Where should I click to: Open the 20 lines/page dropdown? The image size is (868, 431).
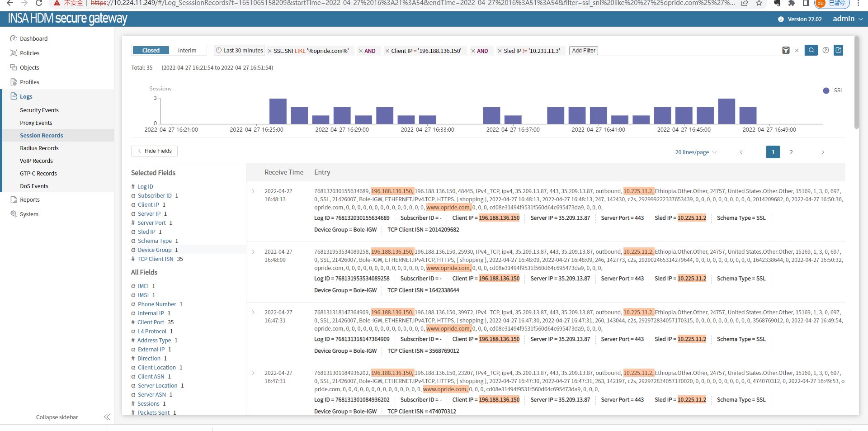695,152
